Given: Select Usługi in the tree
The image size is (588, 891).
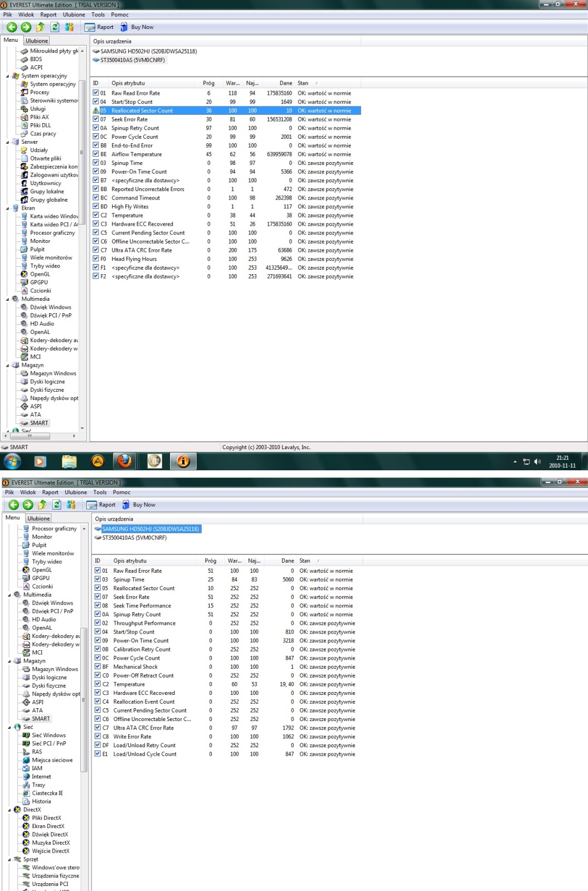Looking at the screenshot, I should click(38, 109).
